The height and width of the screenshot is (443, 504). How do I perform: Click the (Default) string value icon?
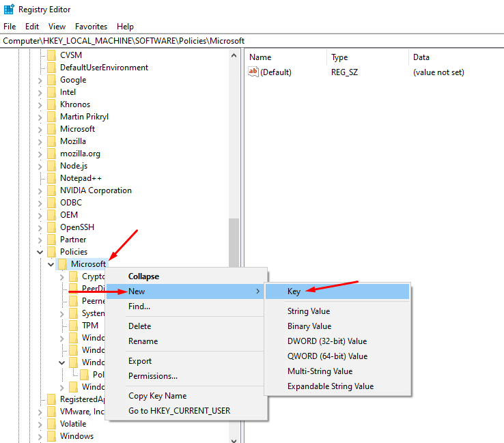(x=253, y=72)
